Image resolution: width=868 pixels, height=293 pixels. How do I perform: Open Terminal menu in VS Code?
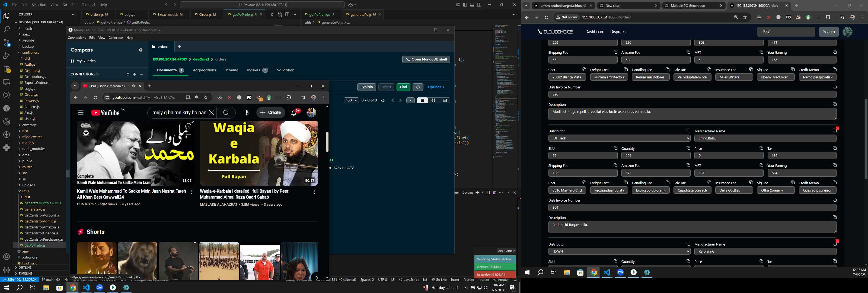tap(89, 5)
